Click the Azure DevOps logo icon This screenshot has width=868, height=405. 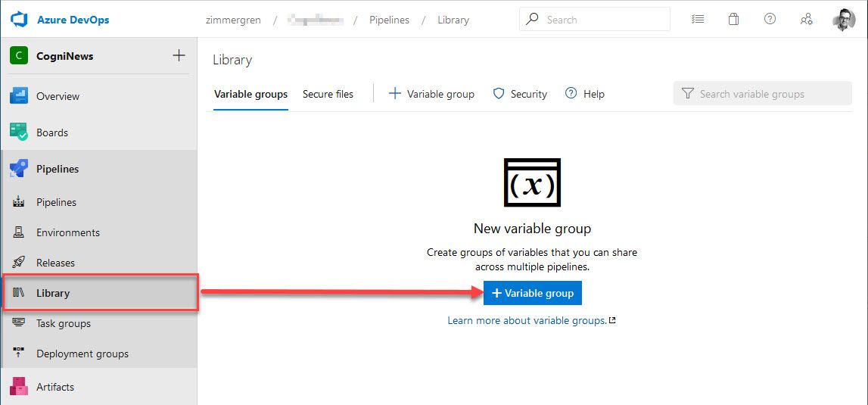click(x=19, y=20)
